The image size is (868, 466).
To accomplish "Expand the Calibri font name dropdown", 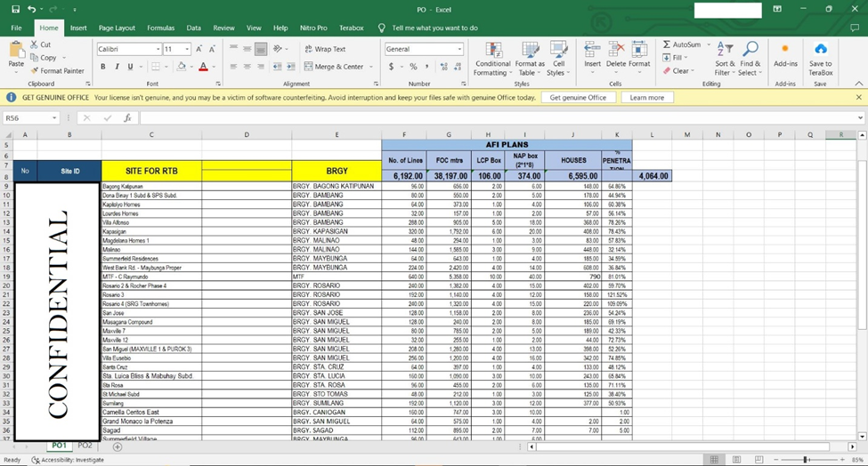I will click(x=158, y=49).
